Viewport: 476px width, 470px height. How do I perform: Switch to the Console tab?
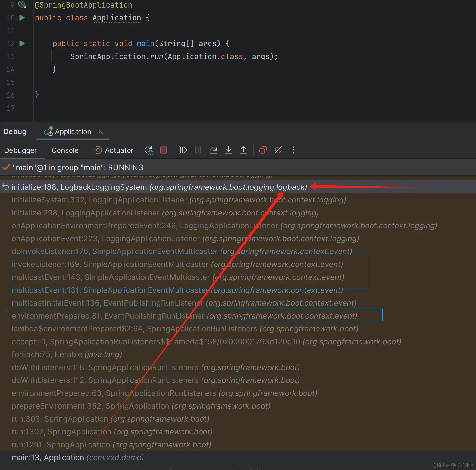pos(65,150)
